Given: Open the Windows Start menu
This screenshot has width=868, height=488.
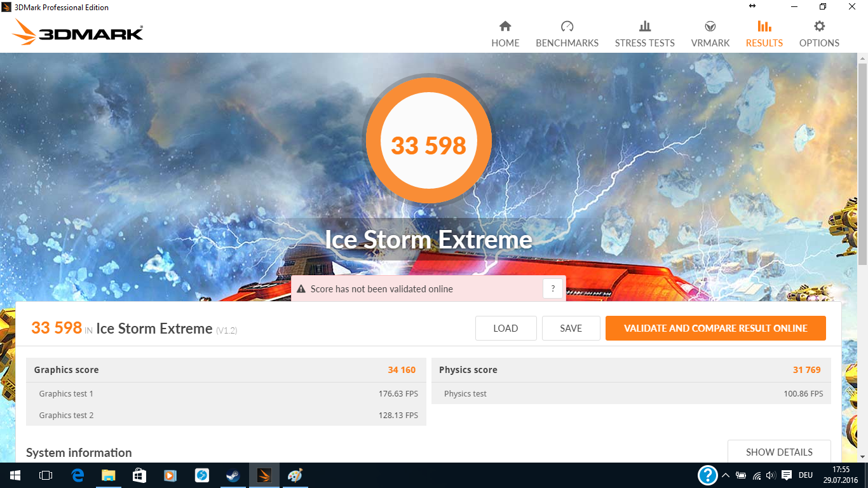Looking at the screenshot, I should [x=15, y=475].
